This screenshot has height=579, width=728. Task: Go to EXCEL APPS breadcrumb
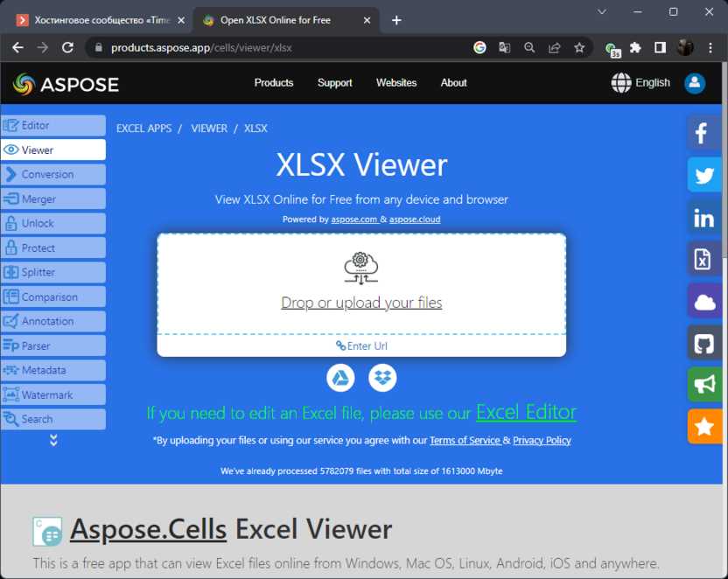click(x=143, y=129)
